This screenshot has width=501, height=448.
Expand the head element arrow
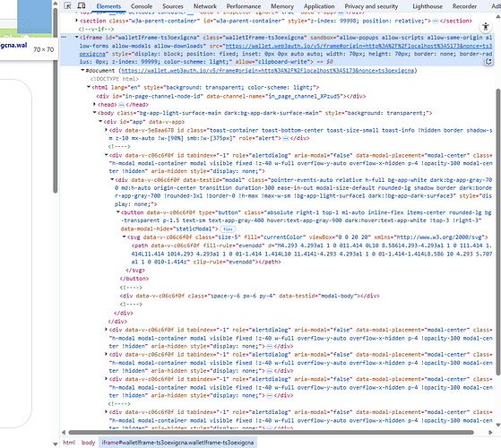[94, 105]
